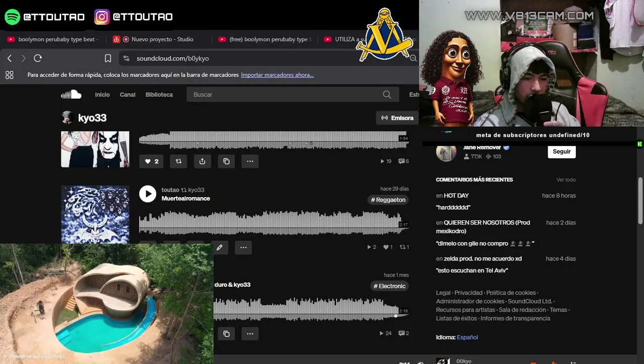The height and width of the screenshot is (364, 644).
Task: Open the Muertealromance cover artwork
Action: pyautogui.click(x=95, y=214)
